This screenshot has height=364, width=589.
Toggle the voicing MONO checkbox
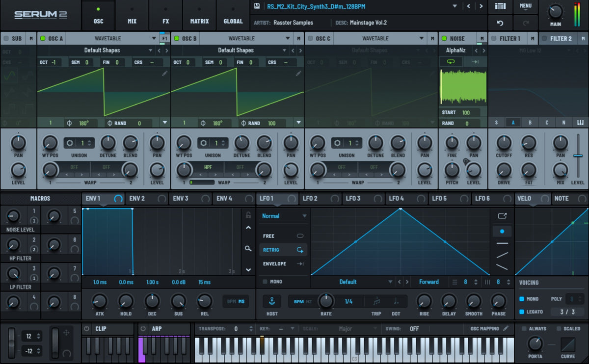[521, 299]
